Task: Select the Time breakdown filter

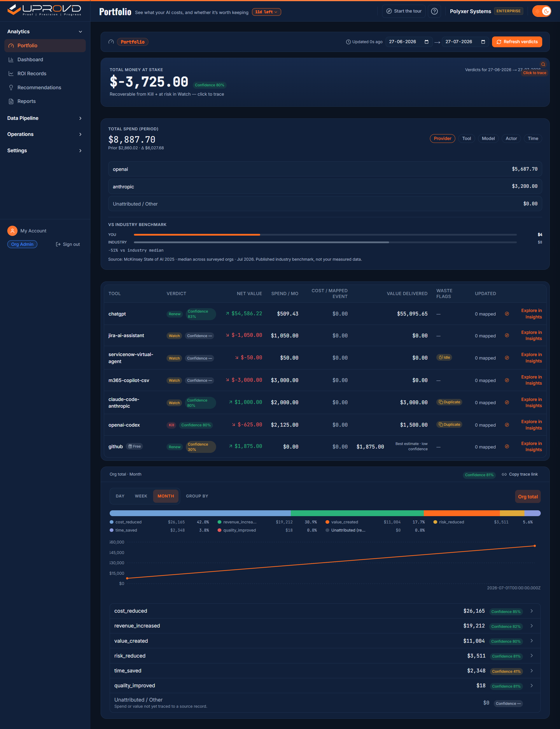Action: pos(533,139)
